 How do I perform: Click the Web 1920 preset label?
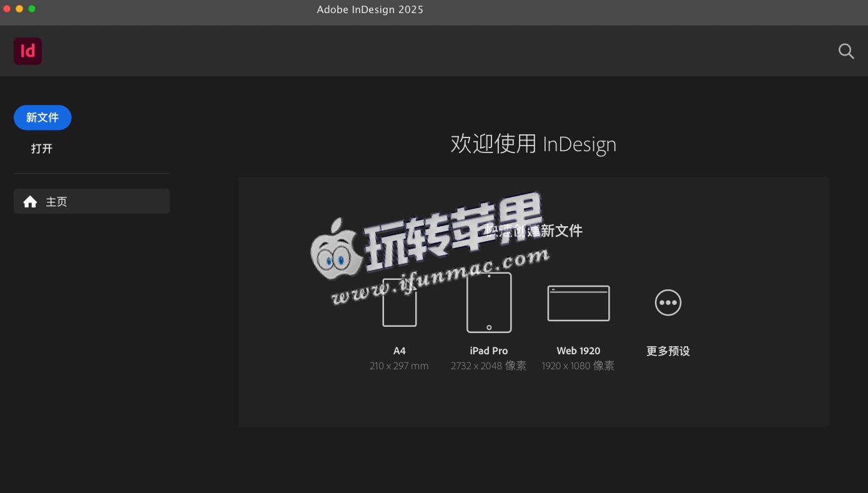[578, 351]
